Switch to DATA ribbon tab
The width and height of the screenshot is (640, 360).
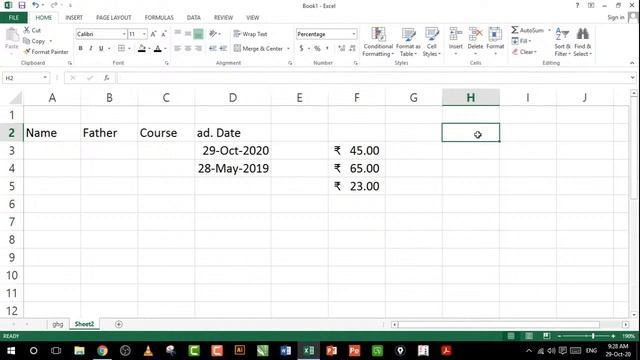(x=193, y=18)
